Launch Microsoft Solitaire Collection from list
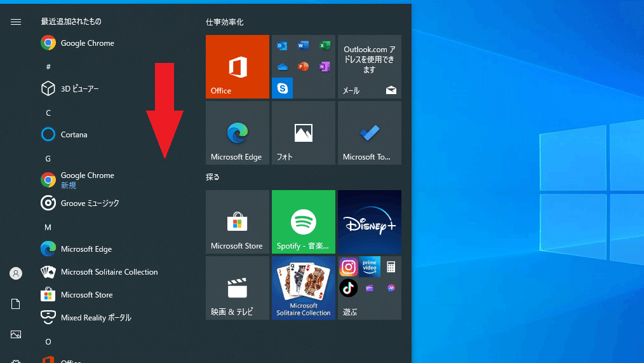Image resolution: width=644 pixels, height=363 pixels. point(99,271)
